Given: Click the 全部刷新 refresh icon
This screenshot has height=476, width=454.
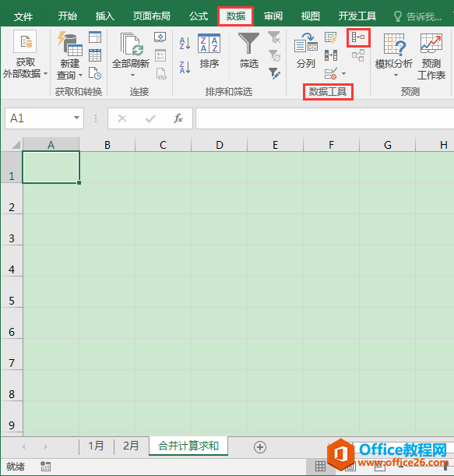Looking at the screenshot, I should 131,45.
